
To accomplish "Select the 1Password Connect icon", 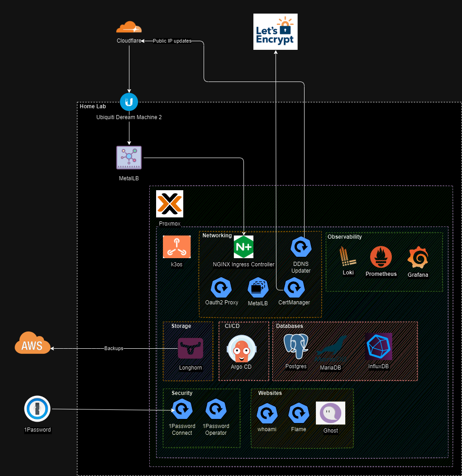I will [182, 410].
